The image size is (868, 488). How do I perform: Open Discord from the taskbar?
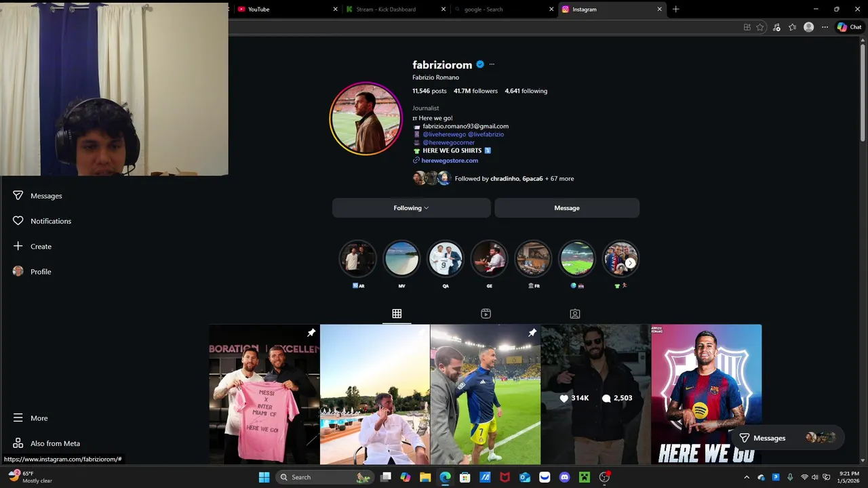[x=564, y=477]
